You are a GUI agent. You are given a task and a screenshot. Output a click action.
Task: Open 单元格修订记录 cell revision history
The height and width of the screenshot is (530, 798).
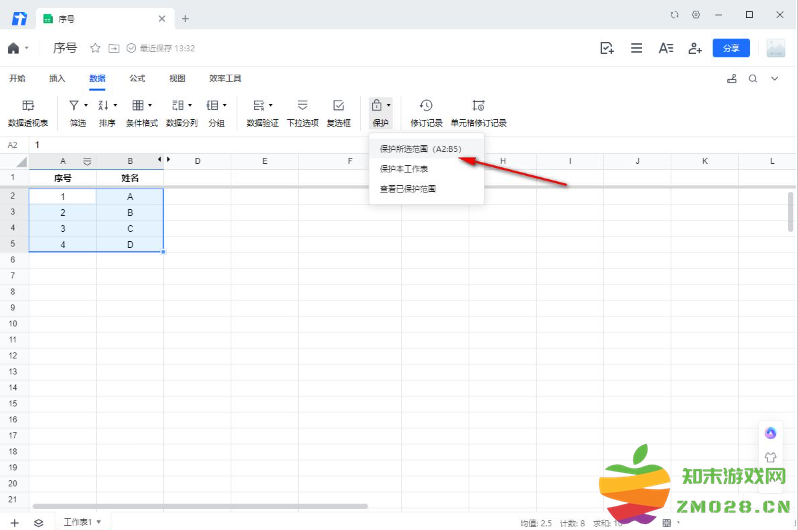pos(478,111)
